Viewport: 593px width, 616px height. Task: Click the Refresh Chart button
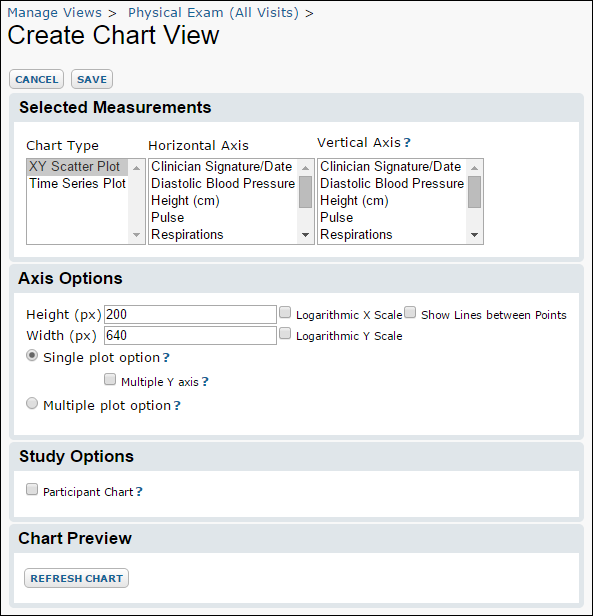pyautogui.click(x=77, y=578)
